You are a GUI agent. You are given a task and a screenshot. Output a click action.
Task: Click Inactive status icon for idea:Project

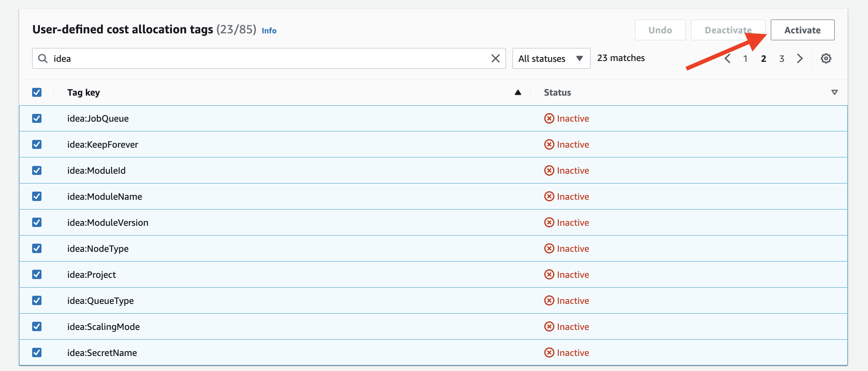click(x=549, y=275)
